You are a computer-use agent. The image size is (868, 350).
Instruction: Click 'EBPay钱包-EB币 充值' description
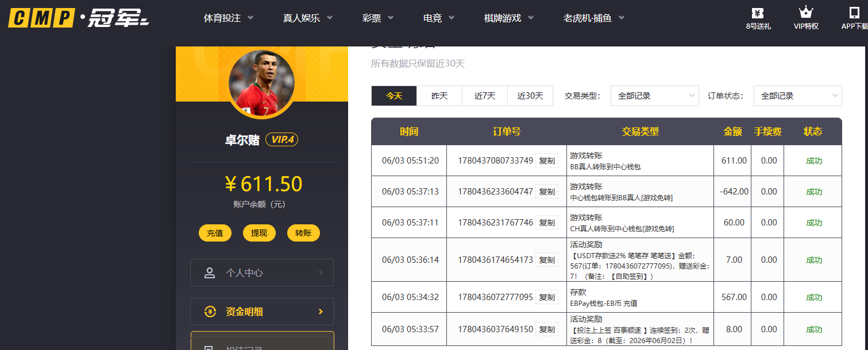604,303
